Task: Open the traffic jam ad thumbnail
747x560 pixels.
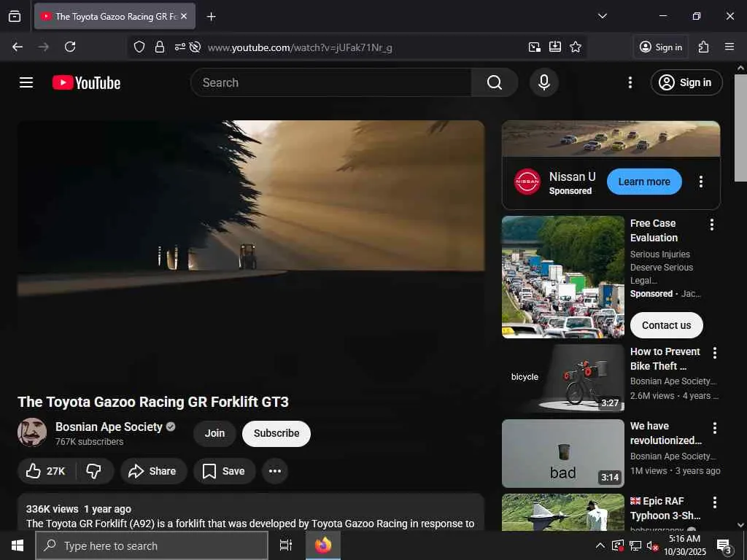Action: pyautogui.click(x=562, y=278)
